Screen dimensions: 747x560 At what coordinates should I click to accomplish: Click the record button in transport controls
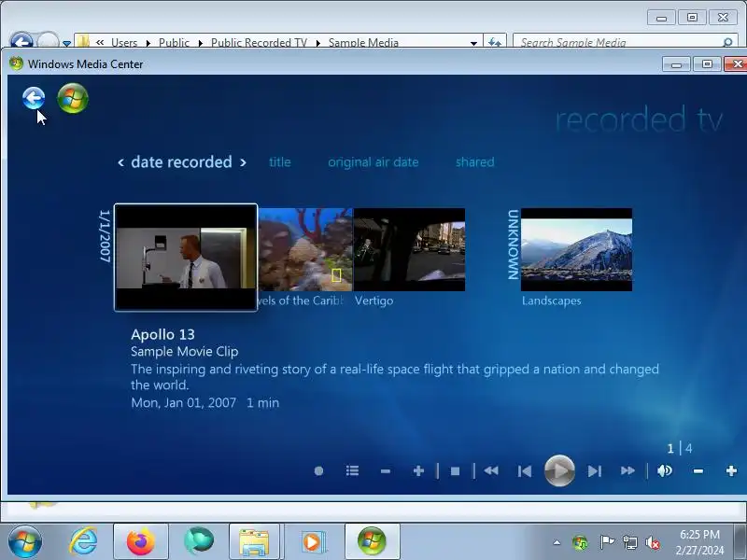tap(318, 471)
